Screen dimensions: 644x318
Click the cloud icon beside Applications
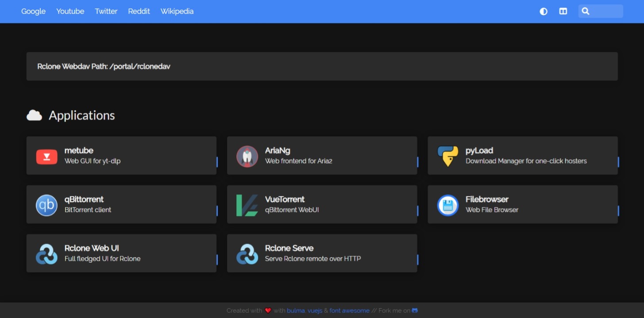tap(34, 115)
